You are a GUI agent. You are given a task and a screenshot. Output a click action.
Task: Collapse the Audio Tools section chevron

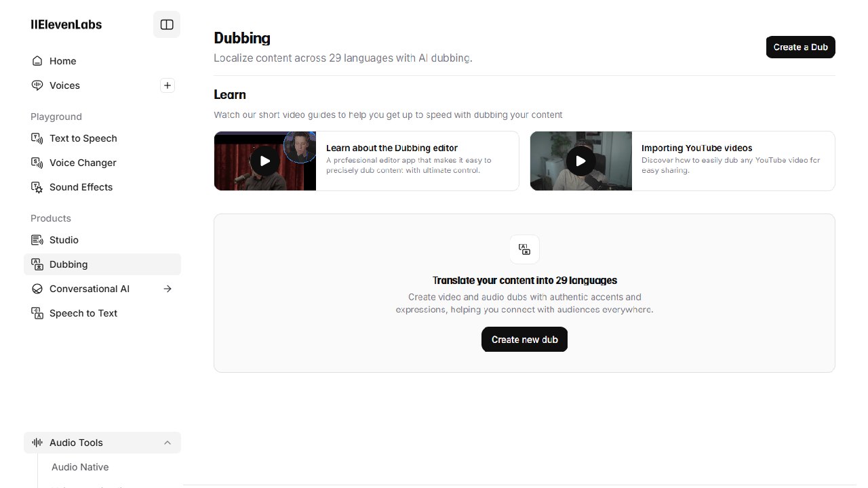tap(167, 443)
